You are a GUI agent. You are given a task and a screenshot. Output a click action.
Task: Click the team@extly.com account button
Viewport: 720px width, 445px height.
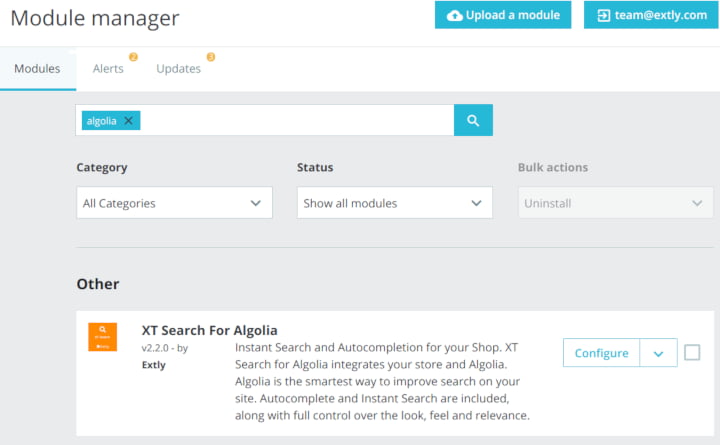click(651, 15)
